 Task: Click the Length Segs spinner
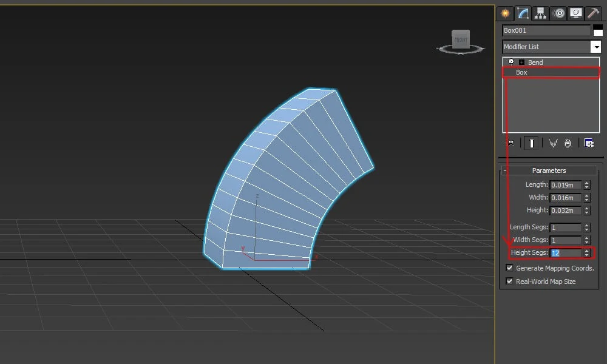click(x=587, y=227)
